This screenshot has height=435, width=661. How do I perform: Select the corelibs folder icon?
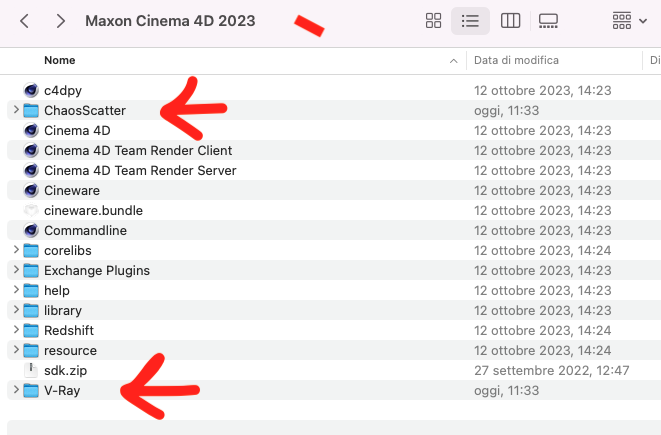point(31,250)
